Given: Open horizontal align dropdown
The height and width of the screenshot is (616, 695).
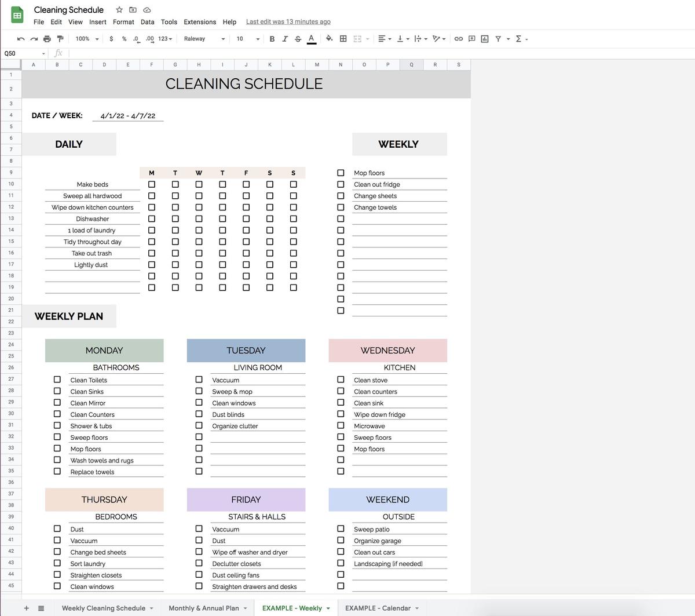Looking at the screenshot, I should 385,39.
